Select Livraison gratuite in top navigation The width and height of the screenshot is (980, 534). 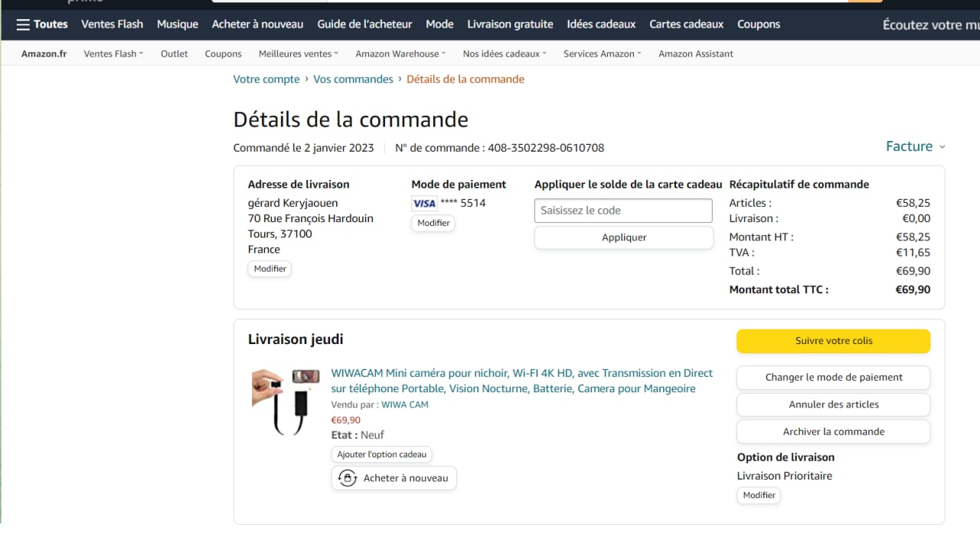click(x=510, y=25)
